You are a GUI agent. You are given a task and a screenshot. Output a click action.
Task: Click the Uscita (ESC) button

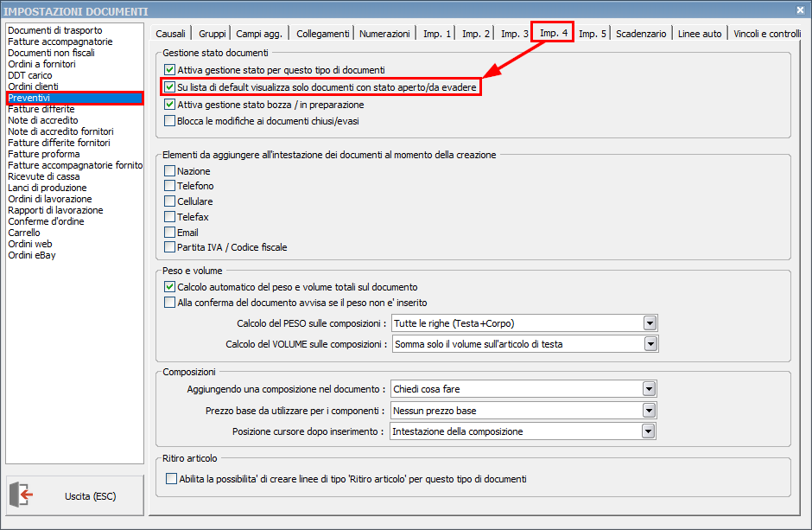click(75, 495)
